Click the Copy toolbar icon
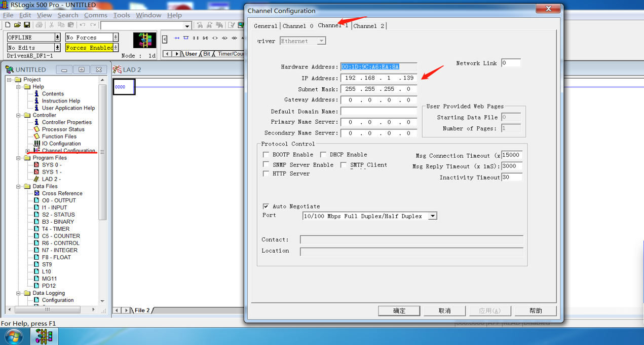 click(61, 25)
